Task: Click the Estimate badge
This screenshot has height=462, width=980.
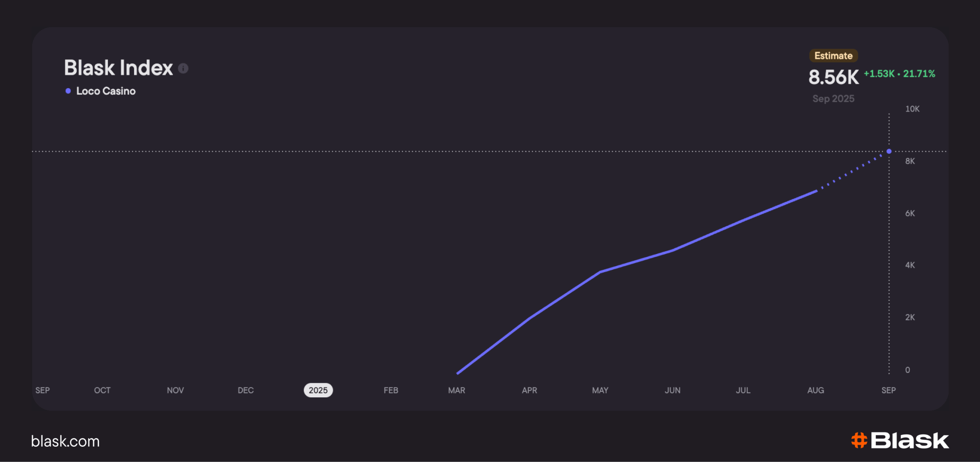Action: coord(833,56)
